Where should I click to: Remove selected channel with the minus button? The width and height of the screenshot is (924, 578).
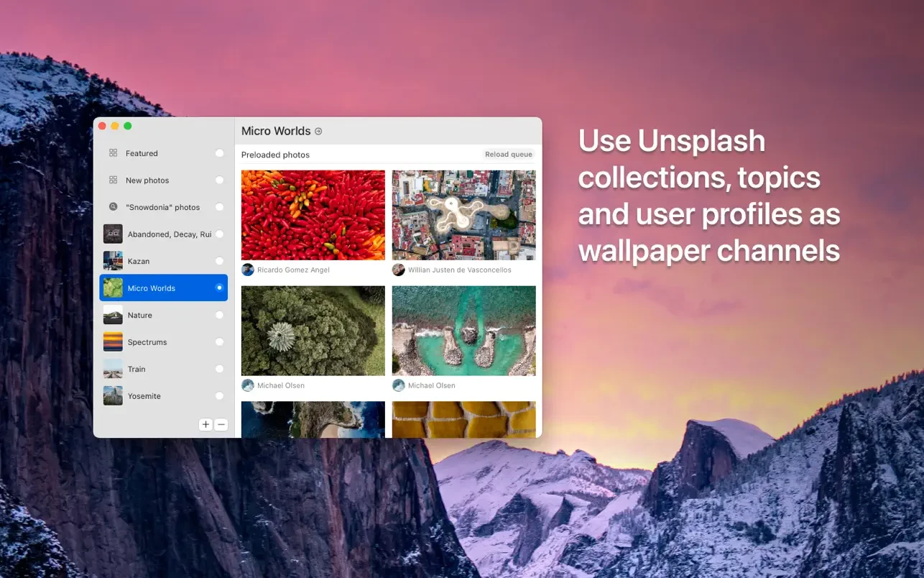pos(221,424)
